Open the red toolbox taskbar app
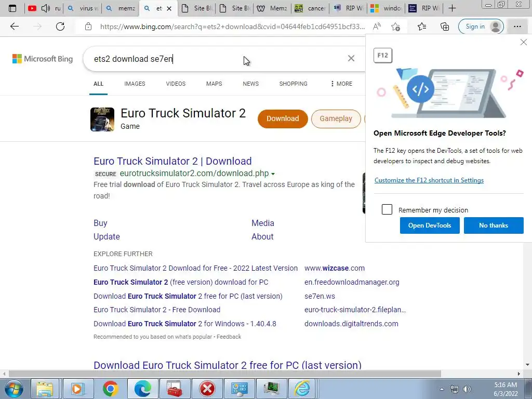The width and height of the screenshot is (532, 399). (x=175, y=389)
